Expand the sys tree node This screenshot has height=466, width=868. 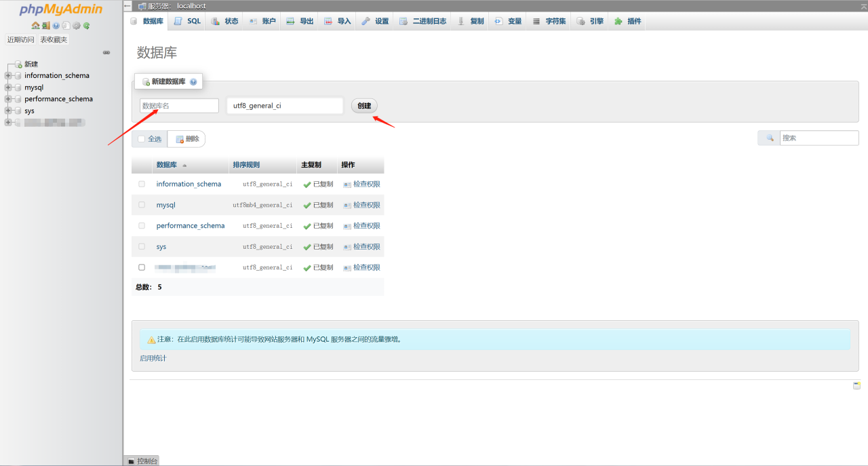[x=8, y=111]
